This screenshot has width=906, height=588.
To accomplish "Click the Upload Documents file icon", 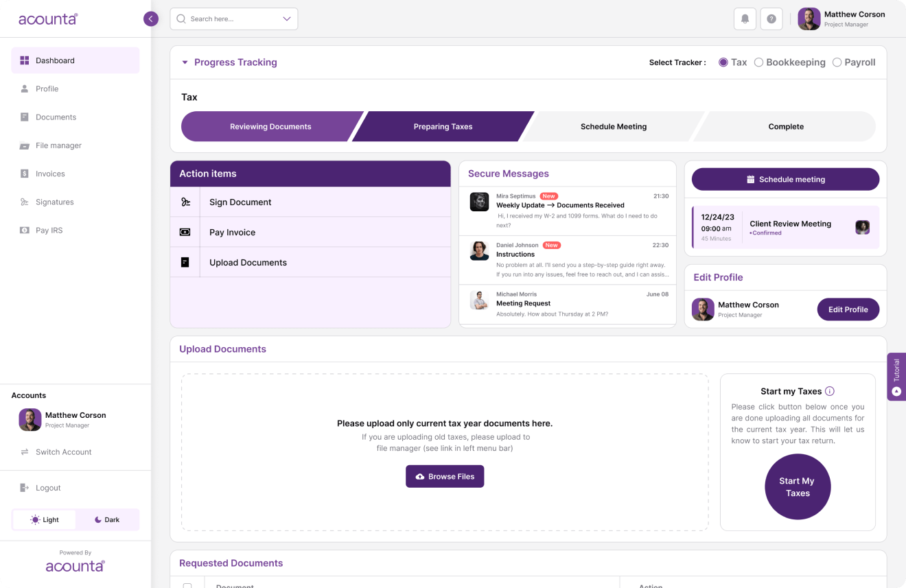I will point(185,262).
